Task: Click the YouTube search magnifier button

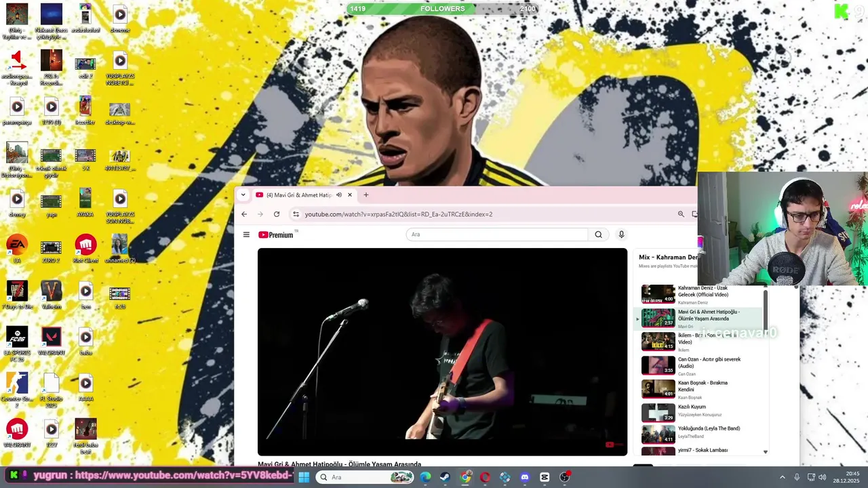Action: 598,235
